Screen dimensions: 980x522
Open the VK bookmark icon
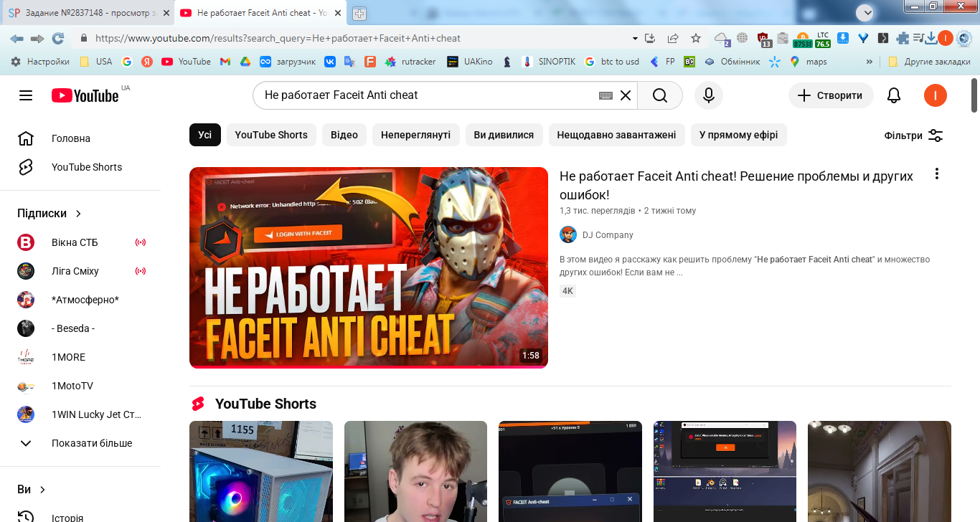pyautogui.click(x=330, y=62)
